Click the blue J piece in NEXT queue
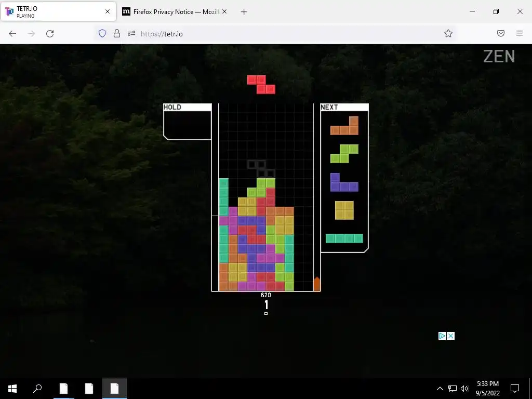The image size is (532, 399). point(344,182)
